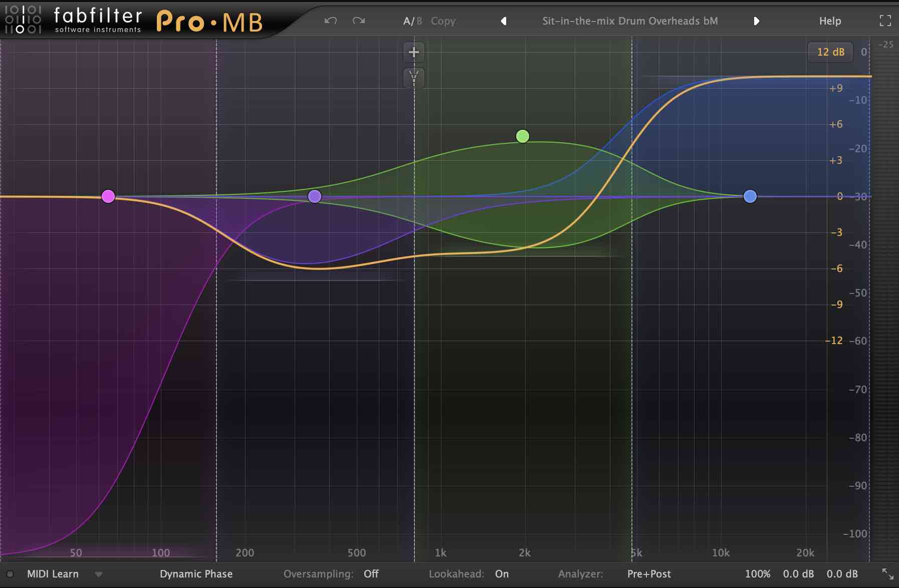Toggle A/B state comparison
The height and width of the screenshot is (588, 899).
click(x=412, y=21)
